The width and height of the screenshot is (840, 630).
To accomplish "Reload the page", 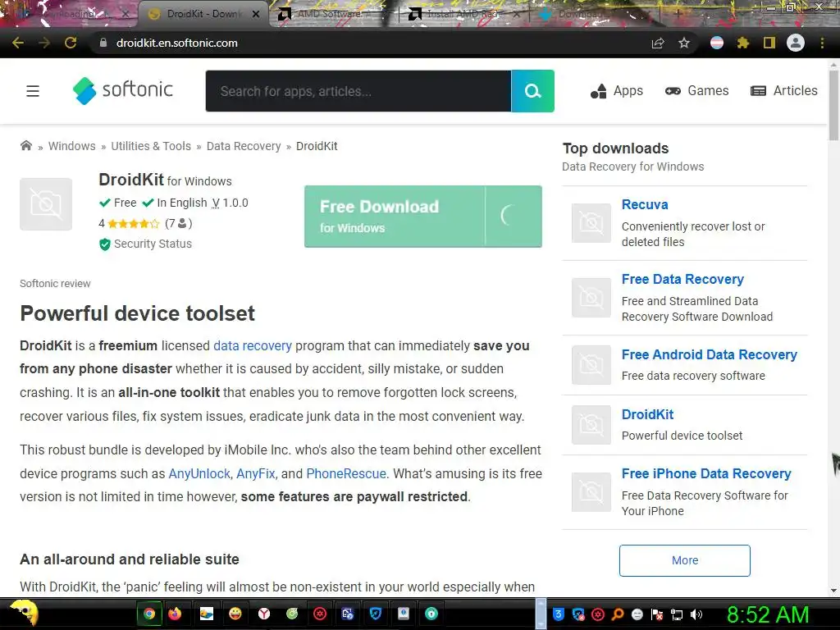I will [x=71, y=43].
